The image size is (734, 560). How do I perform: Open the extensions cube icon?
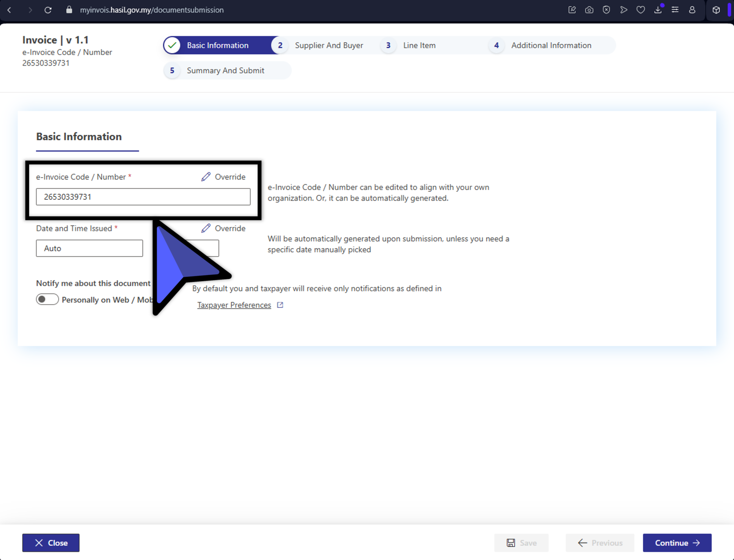click(716, 10)
